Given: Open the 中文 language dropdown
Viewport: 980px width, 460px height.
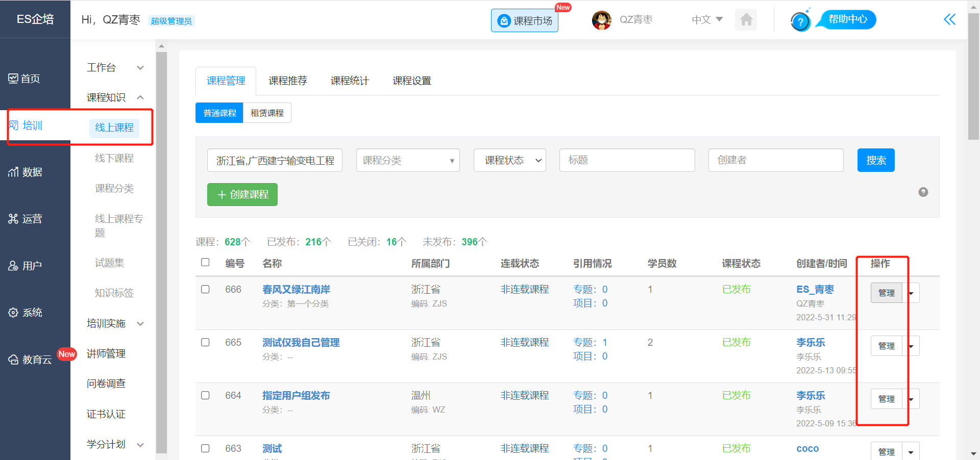Looking at the screenshot, I should 707,20.
